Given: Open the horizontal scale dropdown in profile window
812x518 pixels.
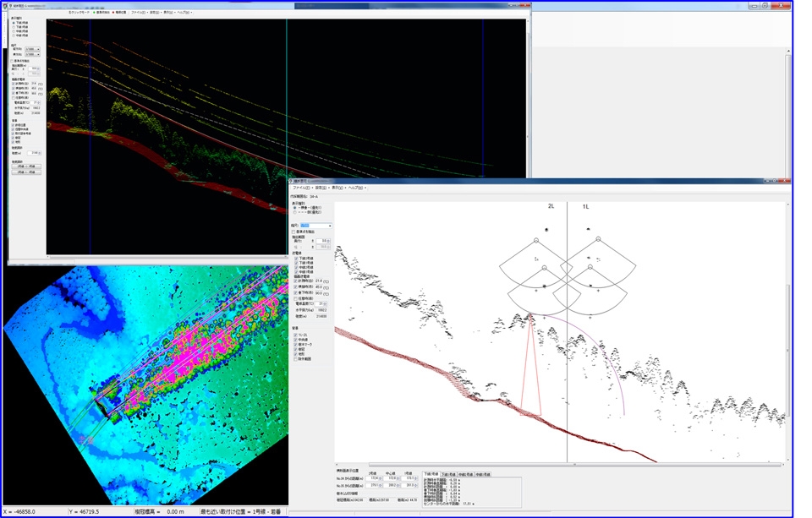Looking at the screenshot, I should pos(32,54).
